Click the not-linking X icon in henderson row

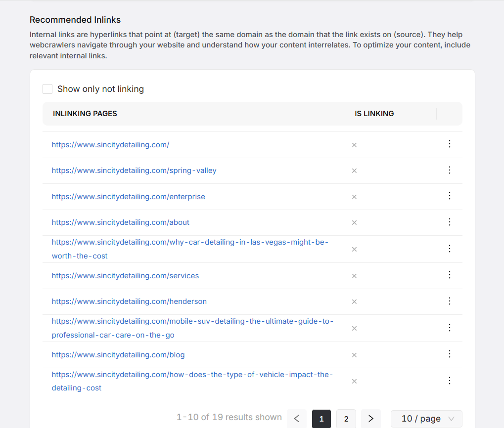354,301
